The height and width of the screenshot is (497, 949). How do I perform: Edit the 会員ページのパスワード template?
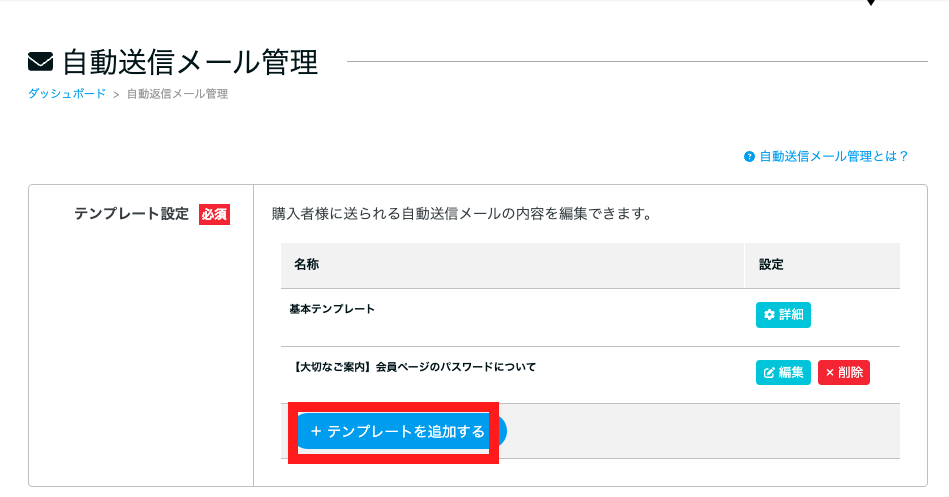(783, 372)
